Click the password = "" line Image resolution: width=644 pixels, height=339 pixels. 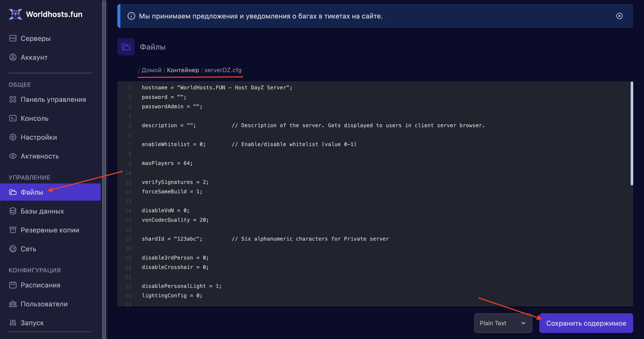(x=164, y=97)
